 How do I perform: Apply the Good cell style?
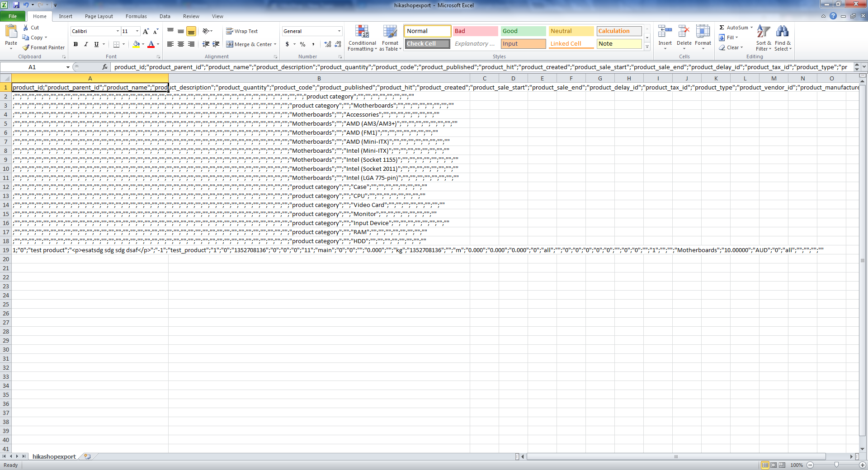523,31
